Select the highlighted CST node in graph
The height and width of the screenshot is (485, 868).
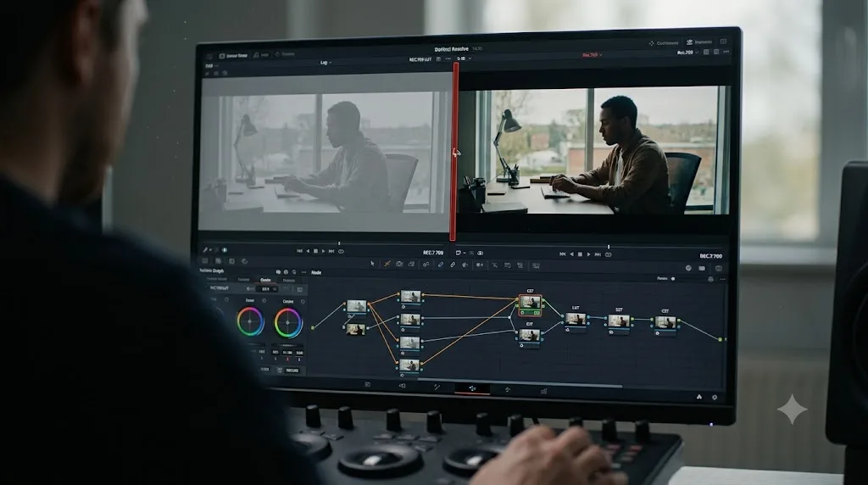pos(530,304)
